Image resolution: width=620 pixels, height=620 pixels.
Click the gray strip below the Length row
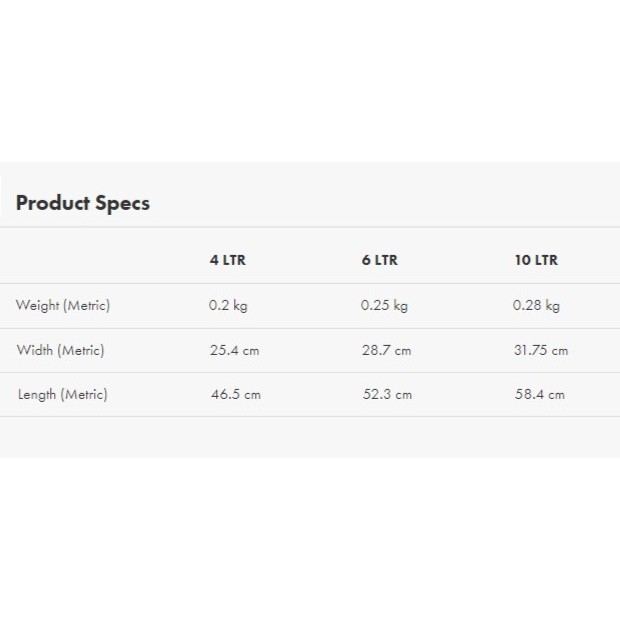tap(310, 437)
